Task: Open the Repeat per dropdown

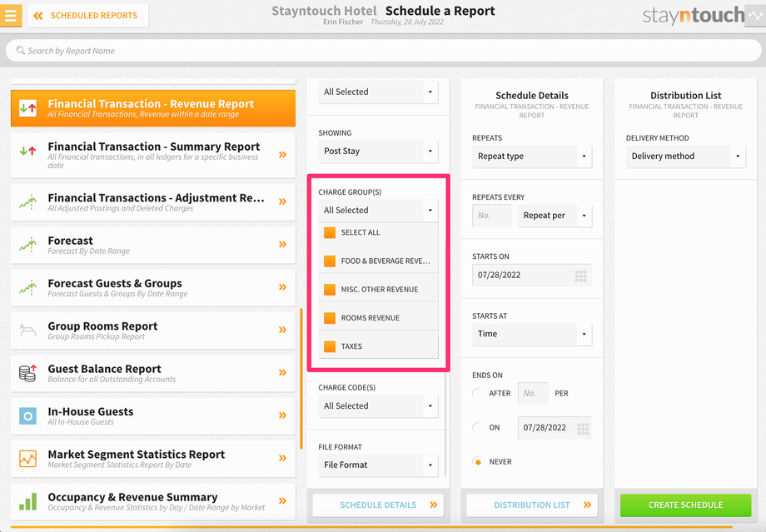Action: click(555, 216)
